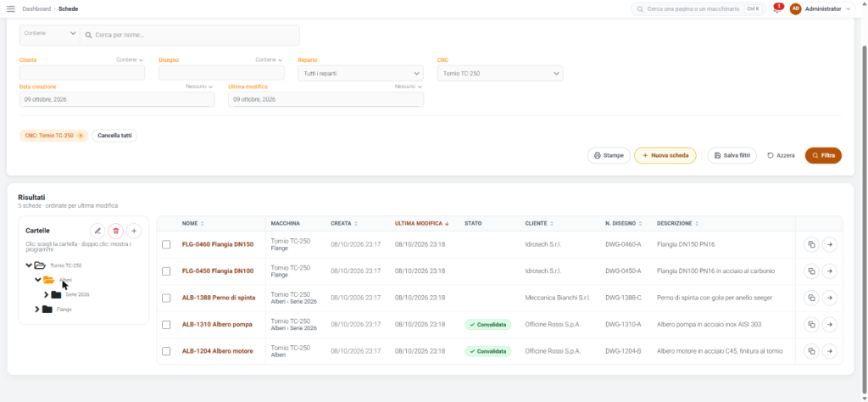The image size is (868, 402).
Task: Duplicate the ALB-1204 Albero motore row
Action: click(x=811, y=351)
